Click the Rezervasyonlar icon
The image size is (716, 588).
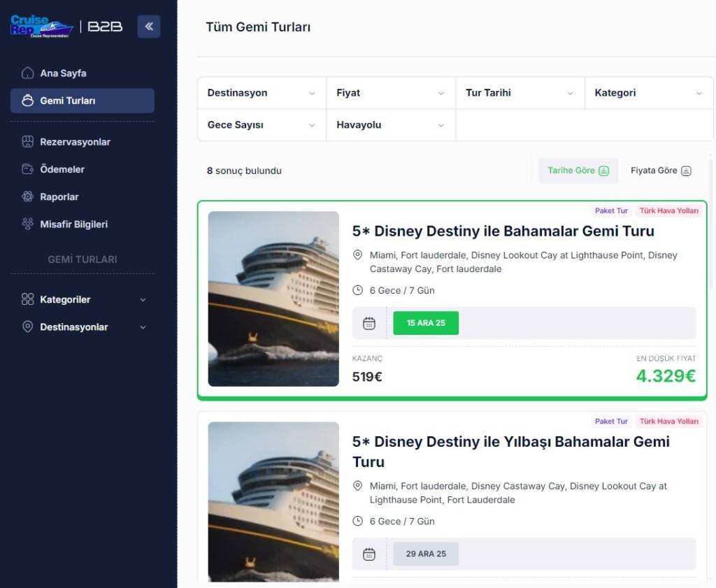click(x=27, y=141)
